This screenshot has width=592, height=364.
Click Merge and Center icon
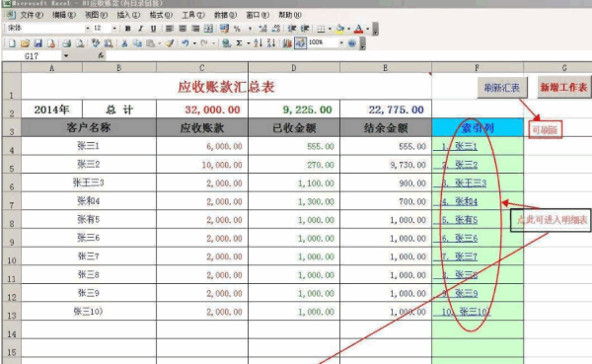point(208,29)
